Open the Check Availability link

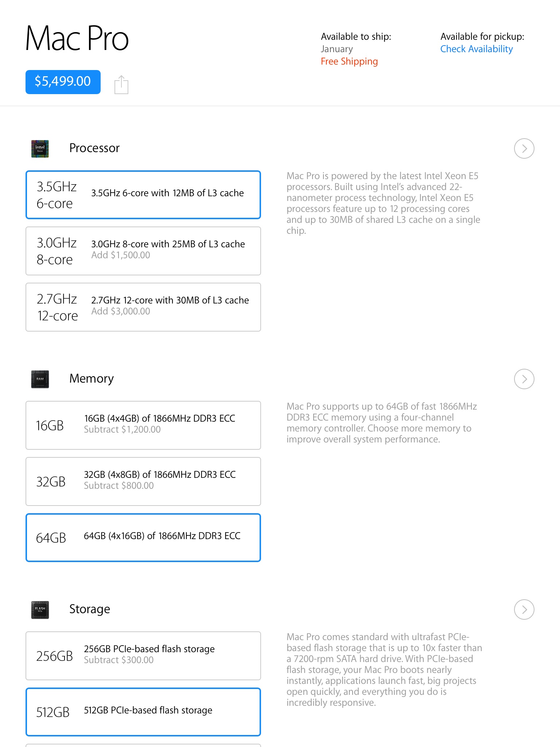pyautogui.click(x=477, y=49)
